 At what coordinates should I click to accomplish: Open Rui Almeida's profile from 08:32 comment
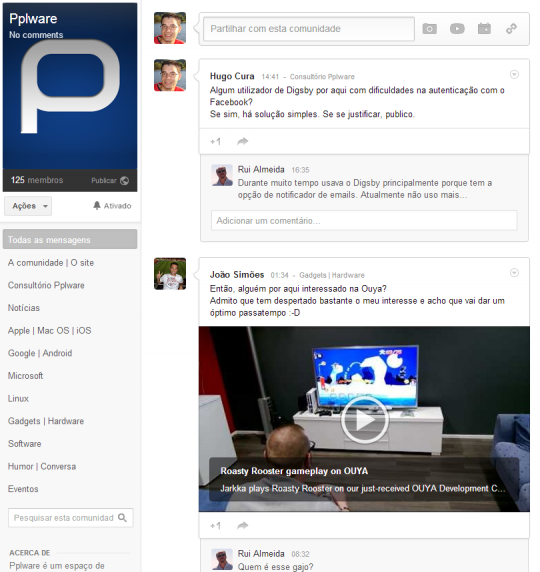pos(261,553)
